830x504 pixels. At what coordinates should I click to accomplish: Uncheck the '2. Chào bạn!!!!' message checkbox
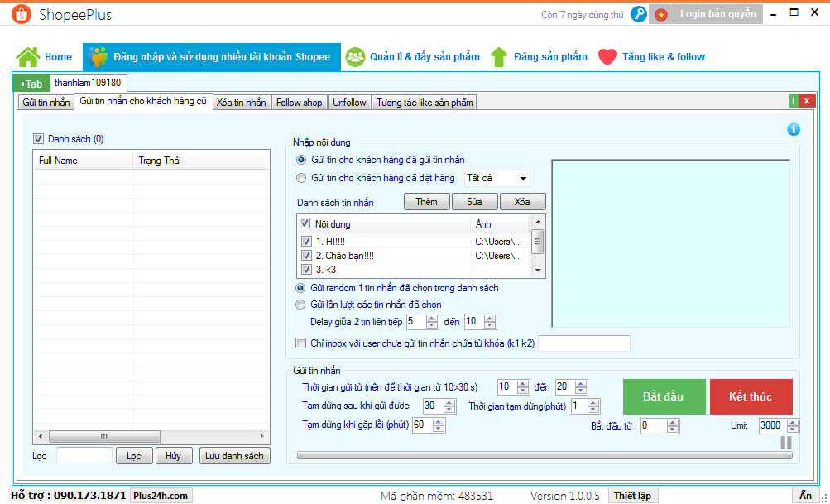click(305, 256)
